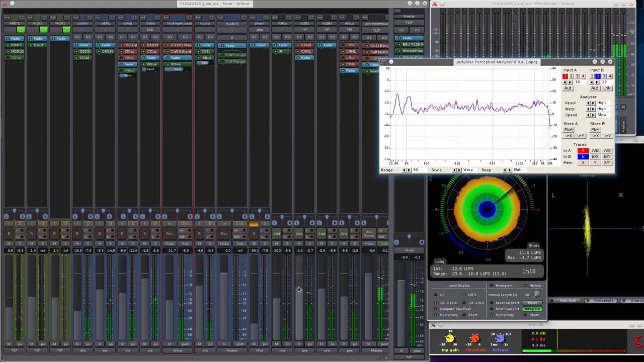The image size is (644, 362).
Task: Mute the hydrogen_beat strip
Action: click(x=170, y=243)
